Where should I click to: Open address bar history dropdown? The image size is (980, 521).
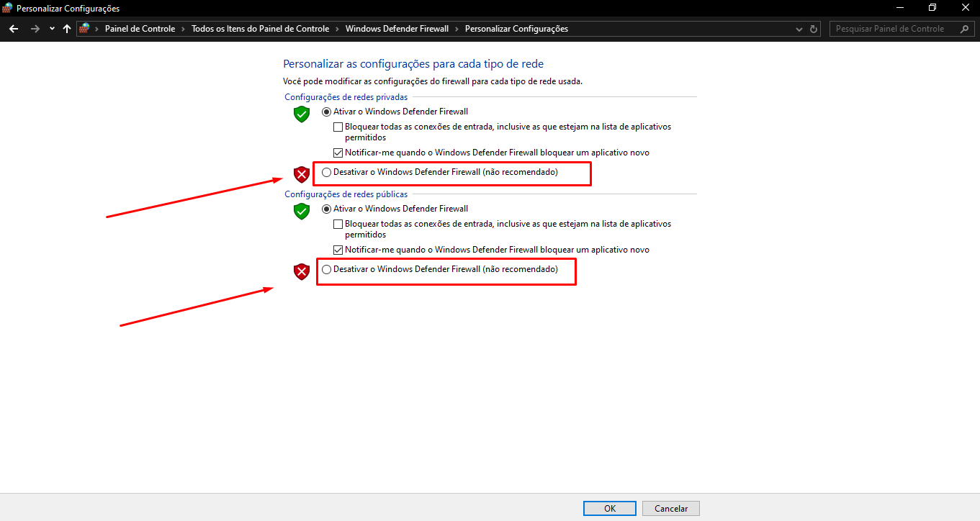[x=799, y=29]
